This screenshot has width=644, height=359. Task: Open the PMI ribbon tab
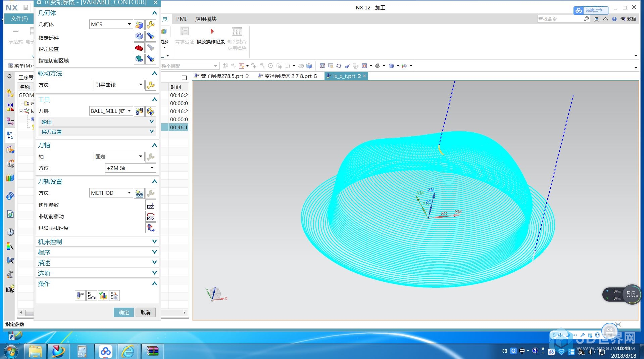point(181,19)
